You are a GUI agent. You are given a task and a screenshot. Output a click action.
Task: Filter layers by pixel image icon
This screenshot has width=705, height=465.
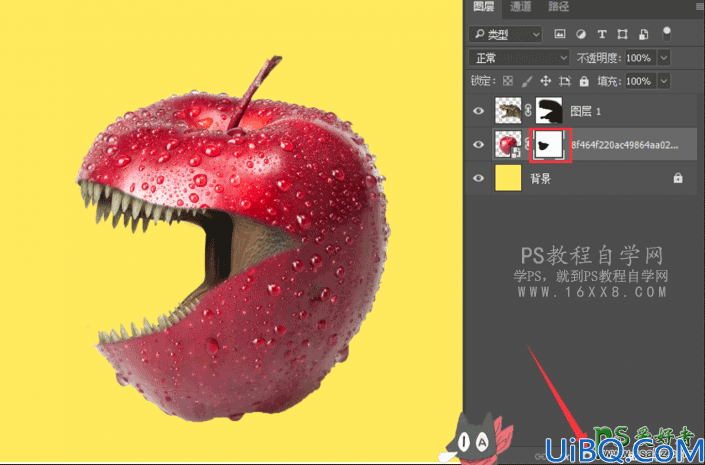point(560,34)
